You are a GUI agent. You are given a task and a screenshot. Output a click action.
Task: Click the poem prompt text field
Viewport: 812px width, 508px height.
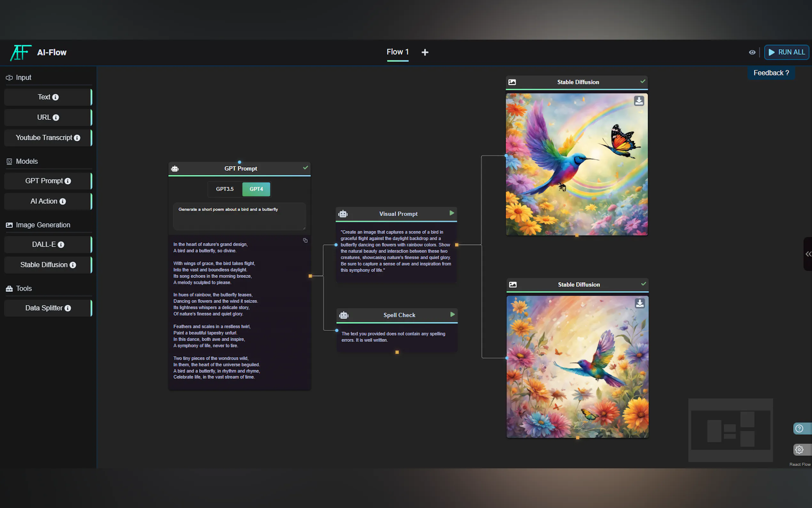click(239, 216)
